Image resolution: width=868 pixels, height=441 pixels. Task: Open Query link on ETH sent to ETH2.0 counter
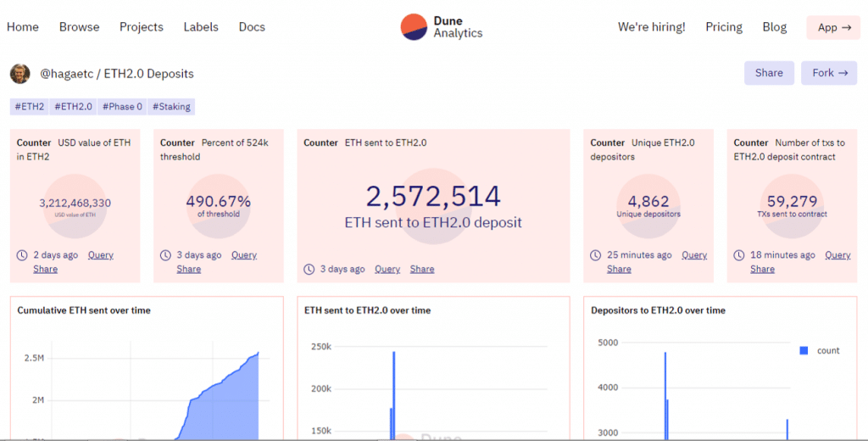click(x=387, y=269)
